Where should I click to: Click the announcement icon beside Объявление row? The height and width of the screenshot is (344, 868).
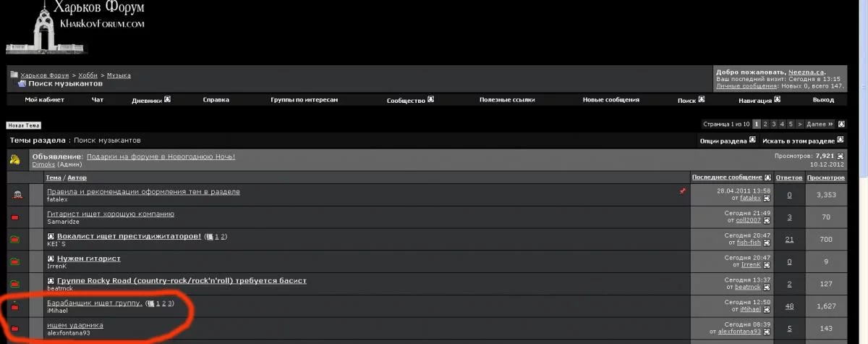14,160
